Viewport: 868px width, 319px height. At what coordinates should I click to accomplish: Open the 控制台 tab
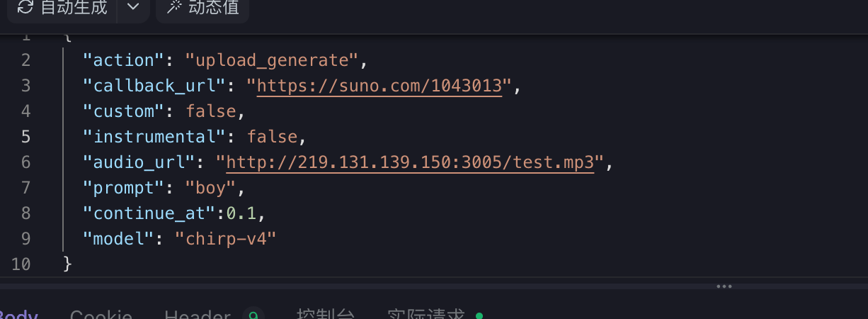coord(326,315)
